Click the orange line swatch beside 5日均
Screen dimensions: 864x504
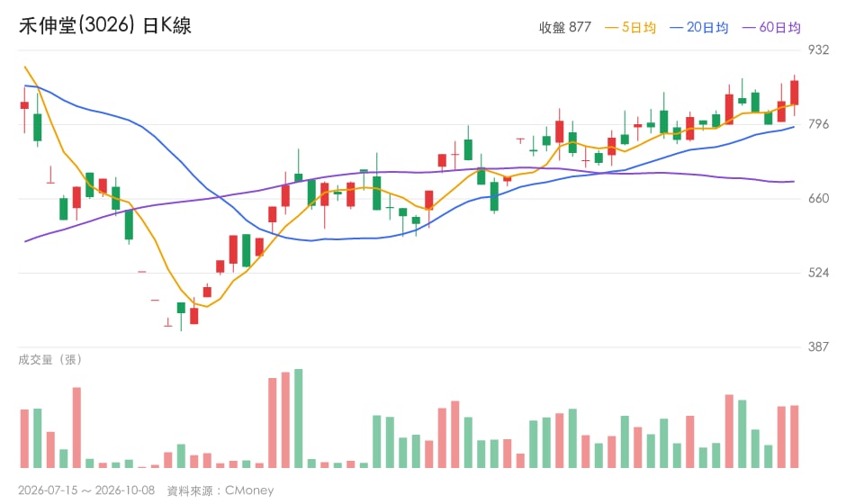612,28
